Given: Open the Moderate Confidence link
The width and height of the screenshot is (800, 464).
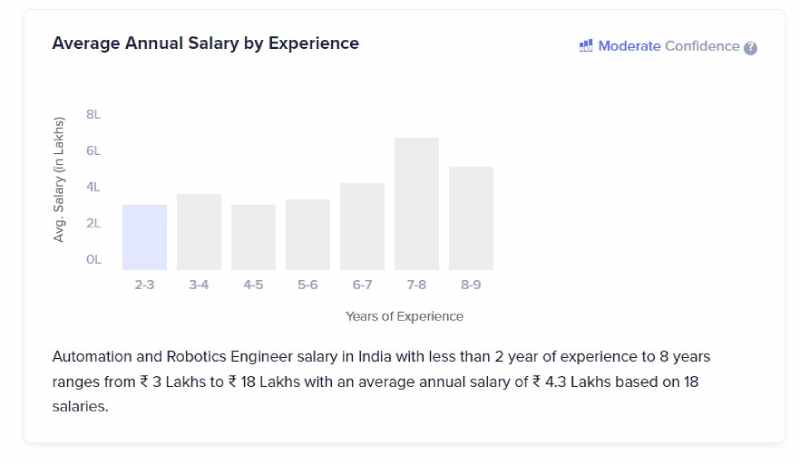Looking at the screenshot, I should [668, 46].
